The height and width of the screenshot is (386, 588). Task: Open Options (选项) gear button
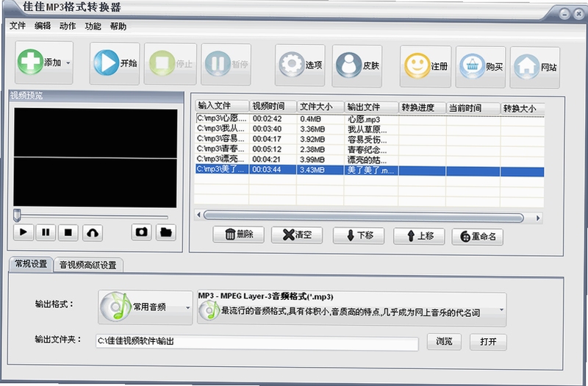click(x=300, y=65)
